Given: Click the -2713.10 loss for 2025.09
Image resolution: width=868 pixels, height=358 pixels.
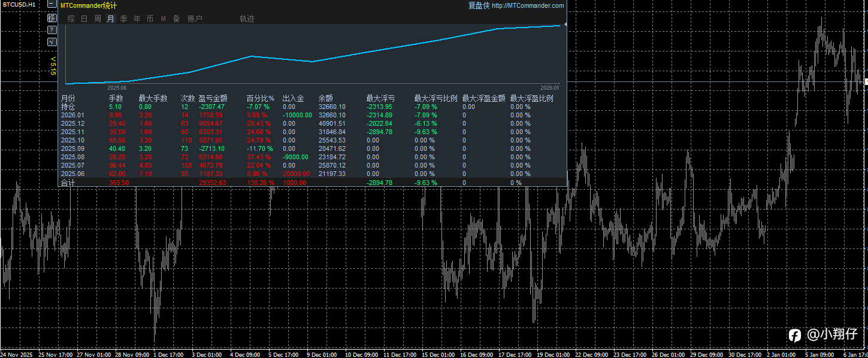Looking at the screenshot, I should click(x=211, y=148).
